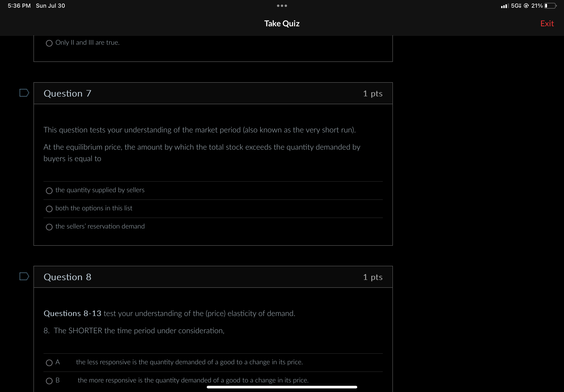Tap Question 7's 1 pts label
This screenshot has width=564, height=392.
(x=373, y=94)
